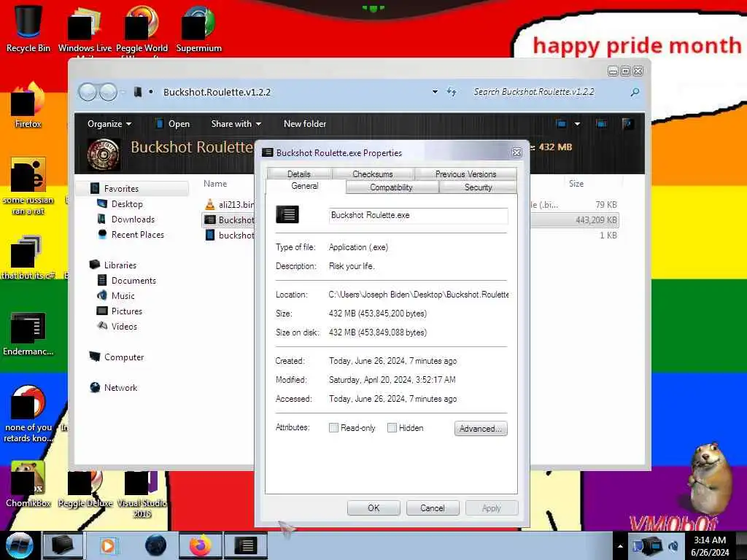Click the volume speaker tray icon
Viewport: 747px width, 560px height.
point(673,546)
